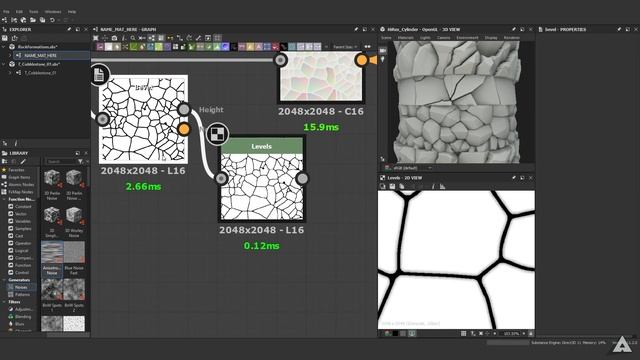Click the new graph icon in main toolbar

click(x=4, y=20)
